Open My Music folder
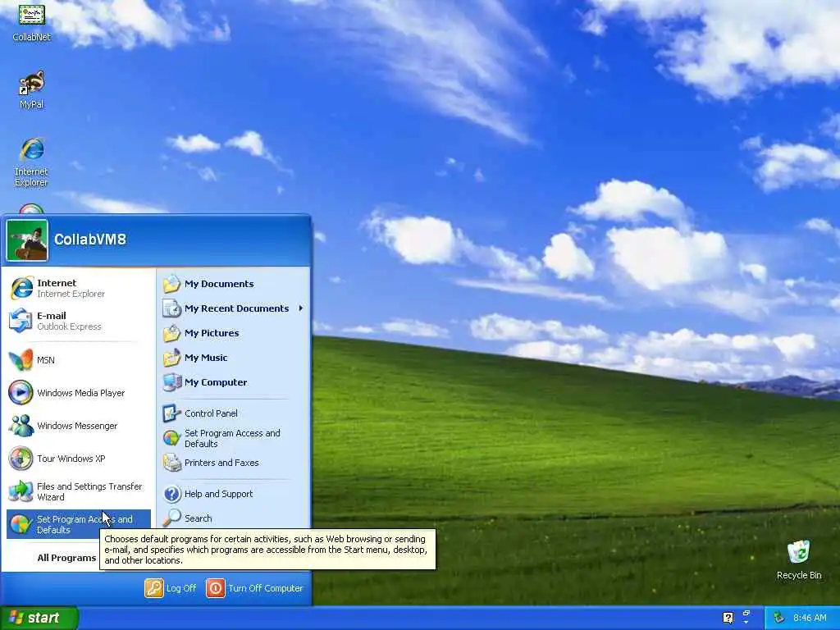The width and height of the screenshot is (840, 630). tap(233, 358)
